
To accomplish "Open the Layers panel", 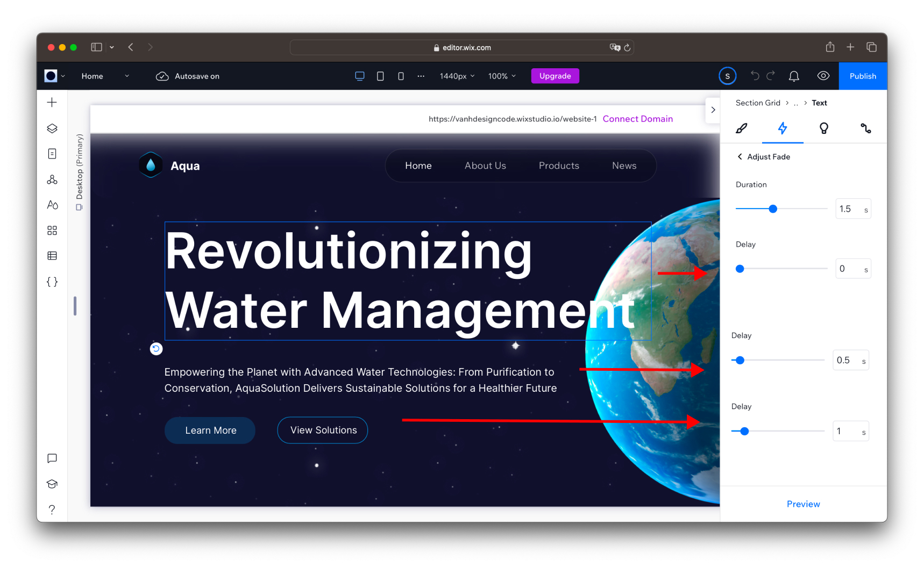I will coord(52,128).
